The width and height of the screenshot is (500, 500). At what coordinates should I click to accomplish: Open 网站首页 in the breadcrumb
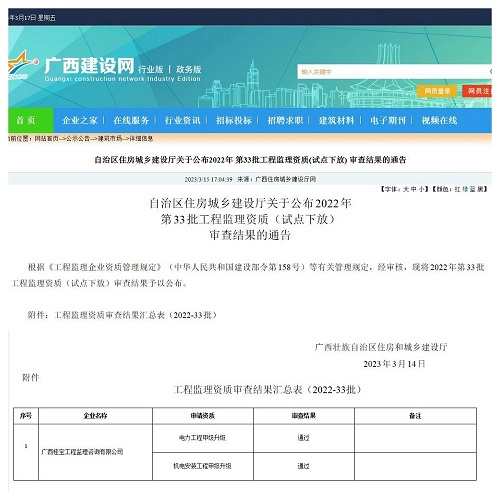46,139
